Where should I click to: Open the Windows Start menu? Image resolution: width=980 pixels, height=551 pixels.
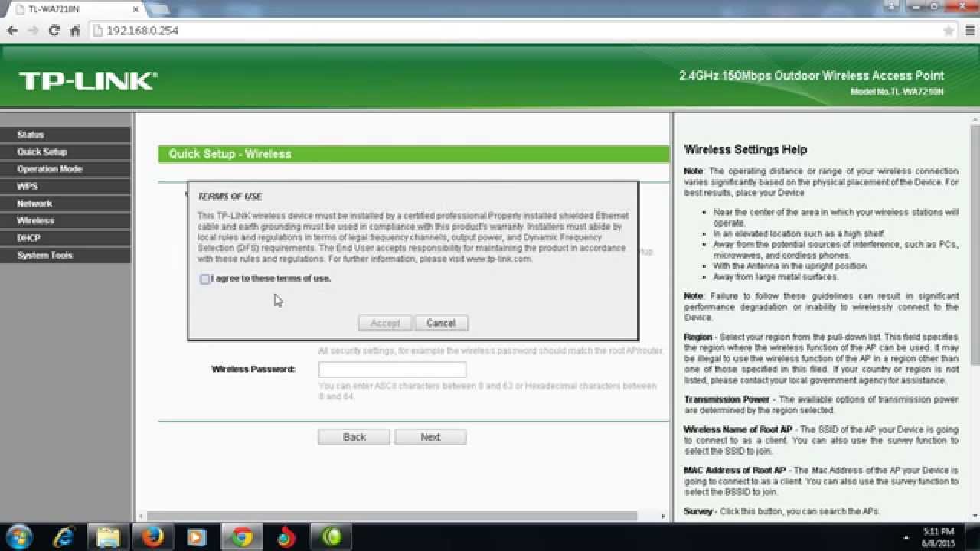click(x=18, y=537)
